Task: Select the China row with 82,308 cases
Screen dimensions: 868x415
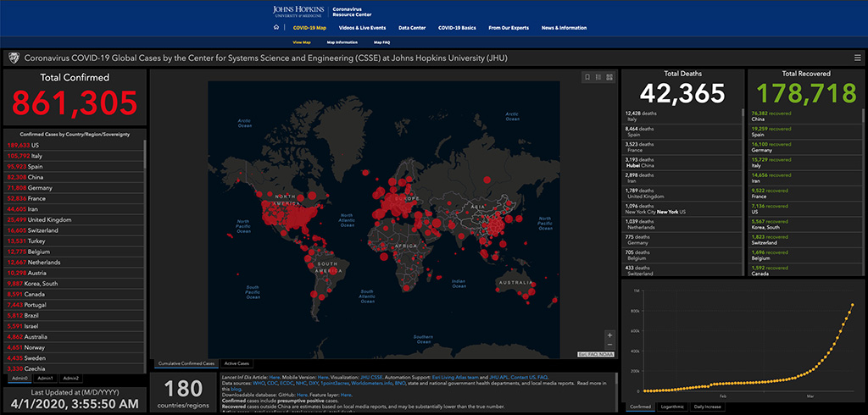Action: (x=75, y=177)
